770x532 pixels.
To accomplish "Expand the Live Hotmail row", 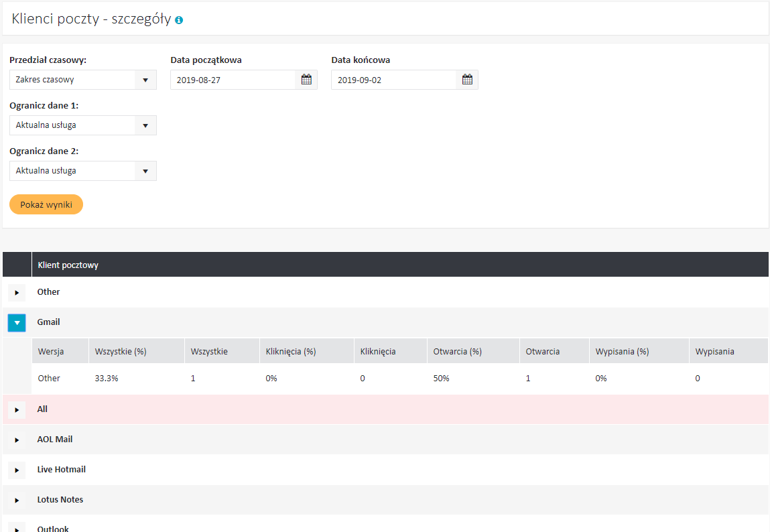I will [x=17, y=470].
